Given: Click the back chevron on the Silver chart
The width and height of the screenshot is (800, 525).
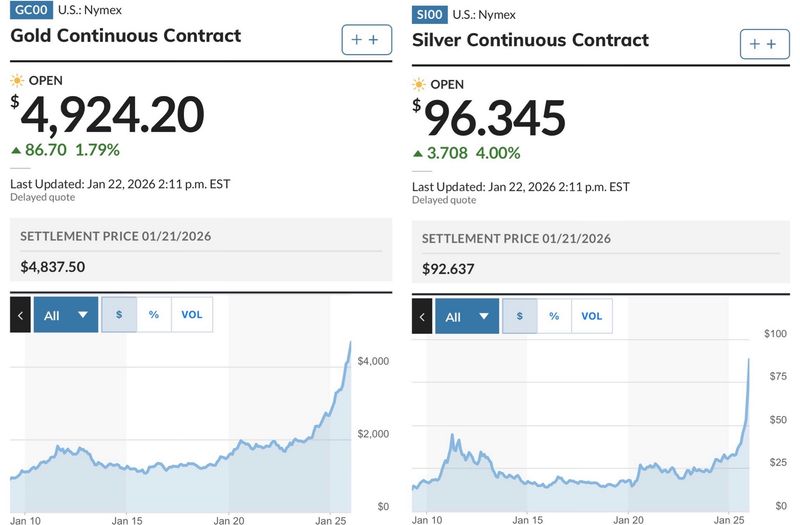Looking at the screenshot, I should pyautogui.click(x=421, y=316).
